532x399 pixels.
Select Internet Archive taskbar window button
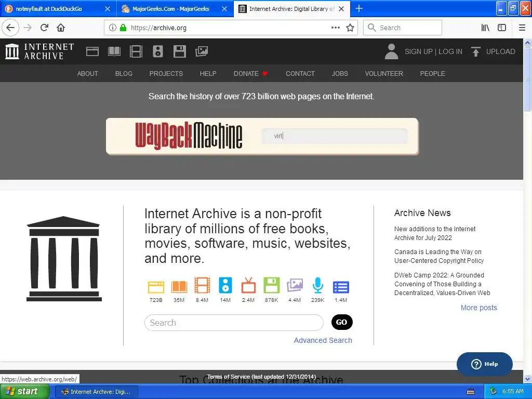tap(96, 392)
